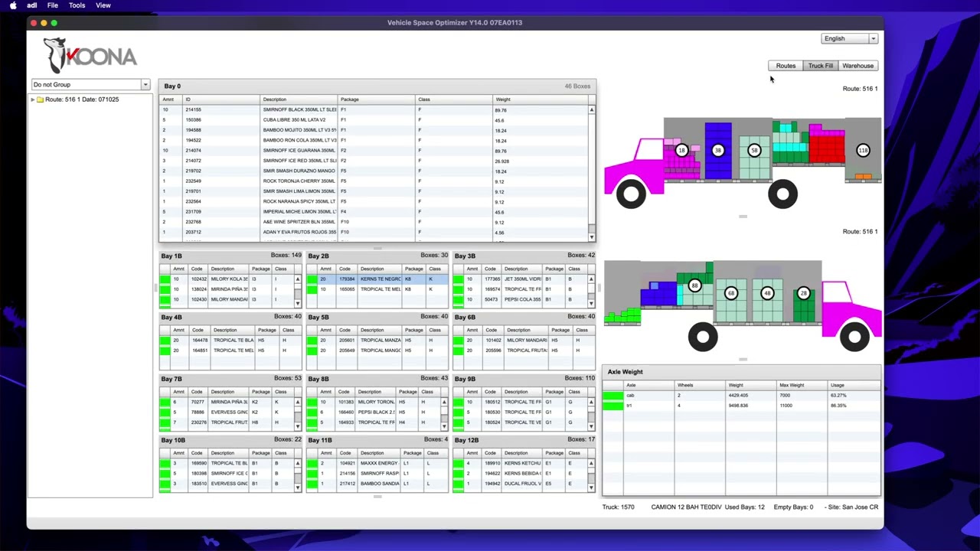Expand the Route 516 1 tree node
The image size is (980, 551).
click(33, 99)
